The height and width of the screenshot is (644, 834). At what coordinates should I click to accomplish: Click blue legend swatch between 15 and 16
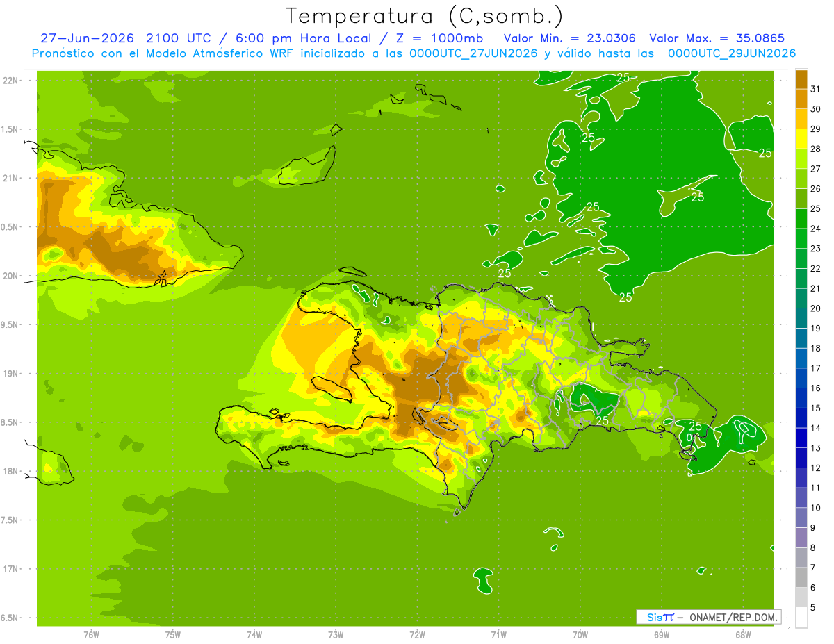[801, 398]
